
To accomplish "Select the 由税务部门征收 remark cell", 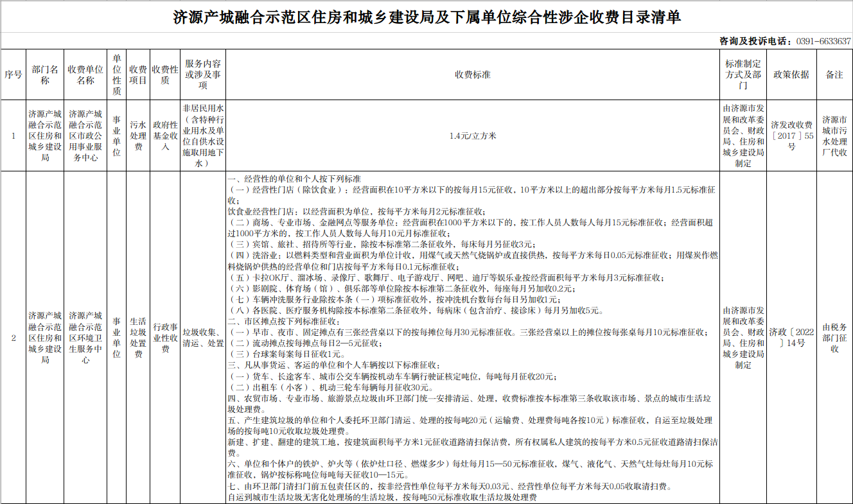I will 834,337.
